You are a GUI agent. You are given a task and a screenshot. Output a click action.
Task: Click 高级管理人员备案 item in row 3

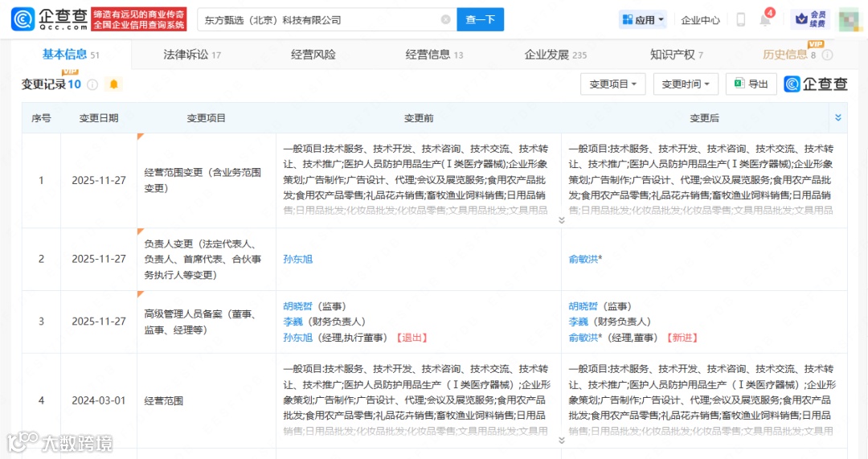click(200, 322)
